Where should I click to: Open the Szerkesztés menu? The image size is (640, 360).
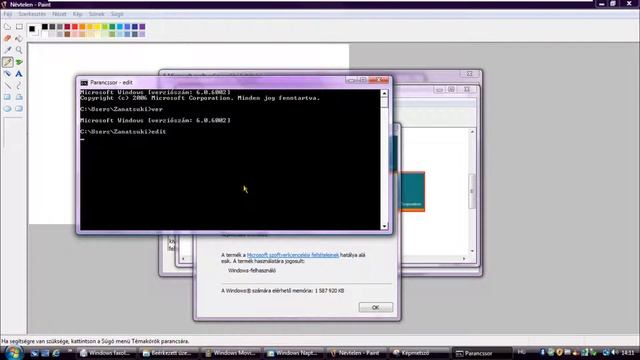[32, 14]
